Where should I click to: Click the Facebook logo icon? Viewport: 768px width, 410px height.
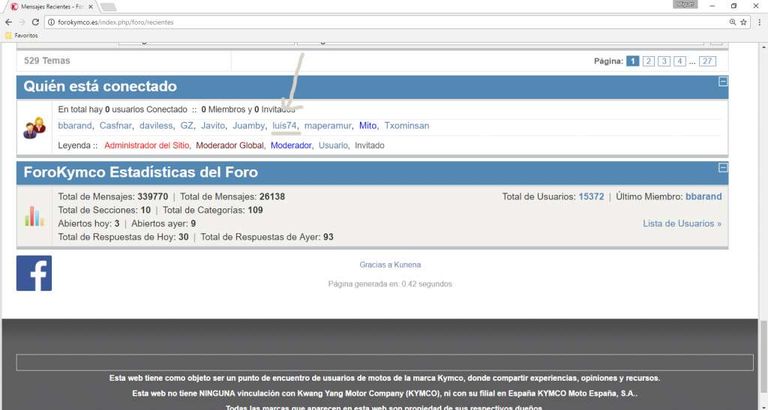pyautogui.click(x=34, y=273)
